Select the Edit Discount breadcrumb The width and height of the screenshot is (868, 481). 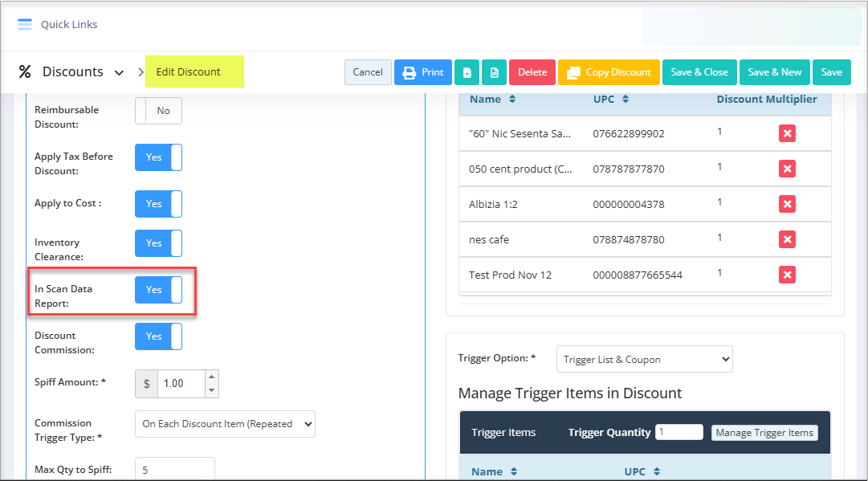pos(188,72)
